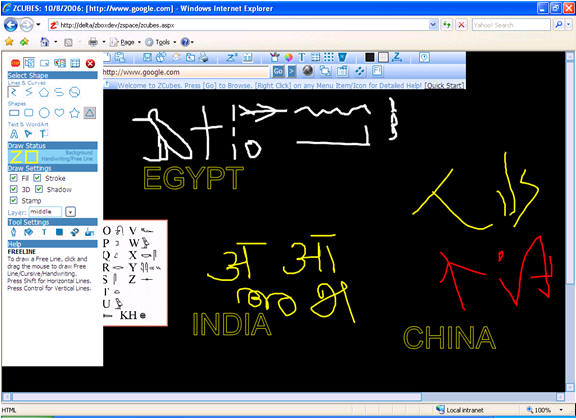The width and height of the screenshot is (576, 420).
Task: Click the ZCubes URL field with google.com
Action: point(186,72)
